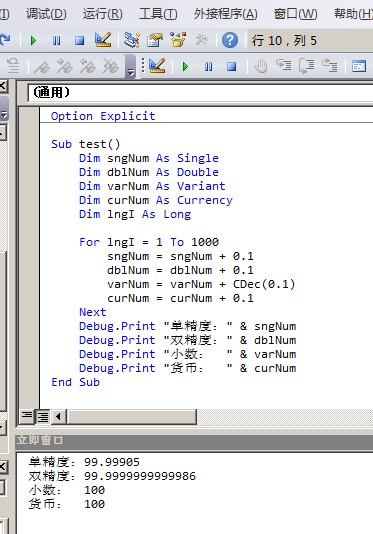
Task: Click the Dim sngNum As Single line
Action: [149, 158]
